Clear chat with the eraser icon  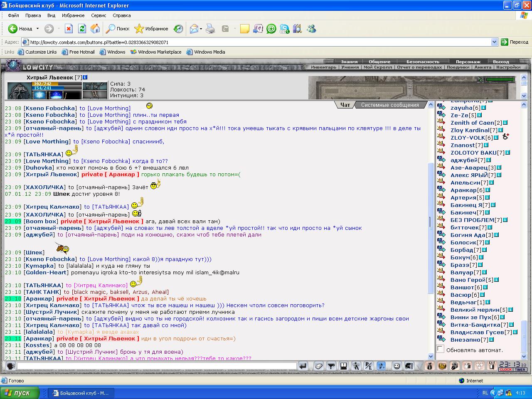point(319,366)
